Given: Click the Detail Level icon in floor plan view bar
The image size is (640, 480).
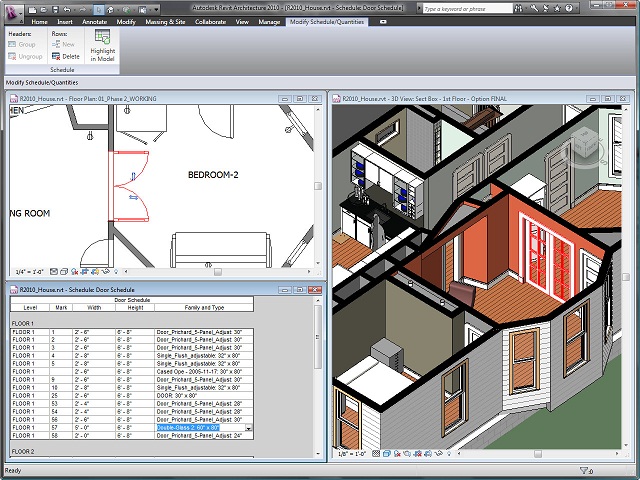Looking at the screenshot, I should [x=54, y=272].
